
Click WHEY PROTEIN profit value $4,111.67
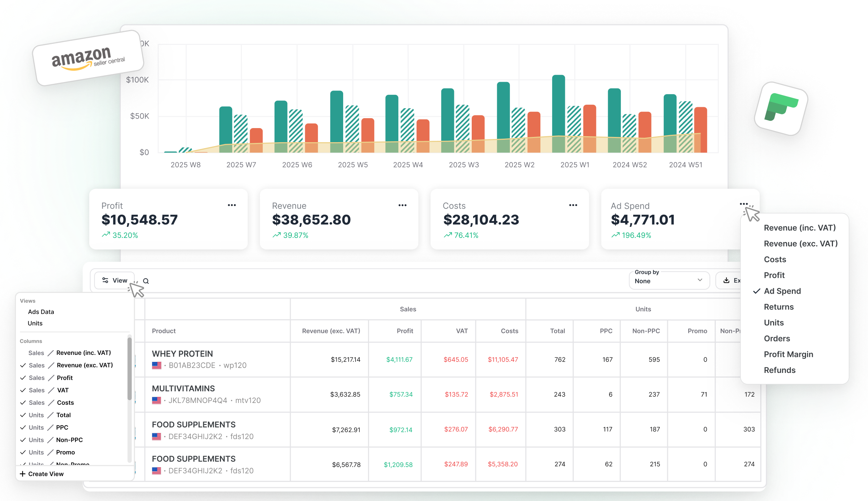[399, 359]
